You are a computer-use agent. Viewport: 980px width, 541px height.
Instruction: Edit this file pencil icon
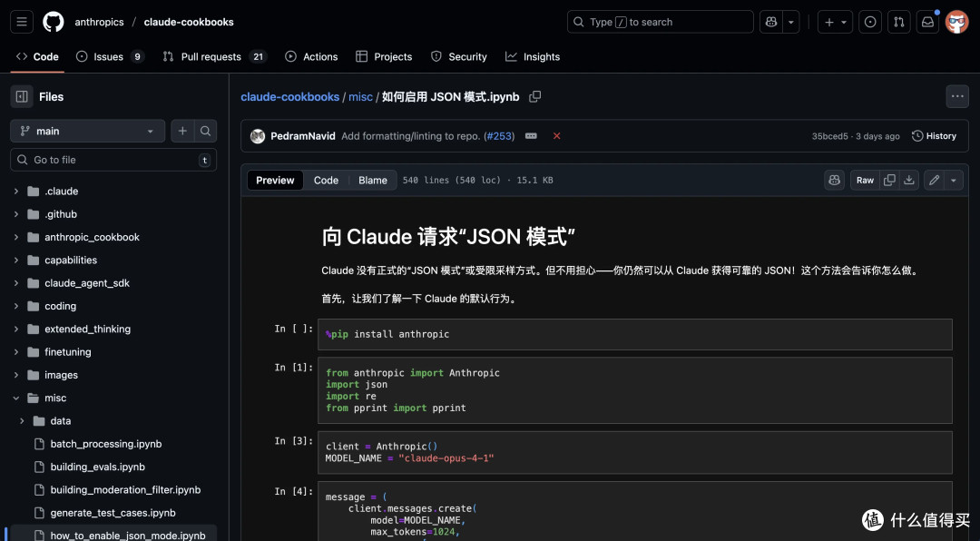934,180
